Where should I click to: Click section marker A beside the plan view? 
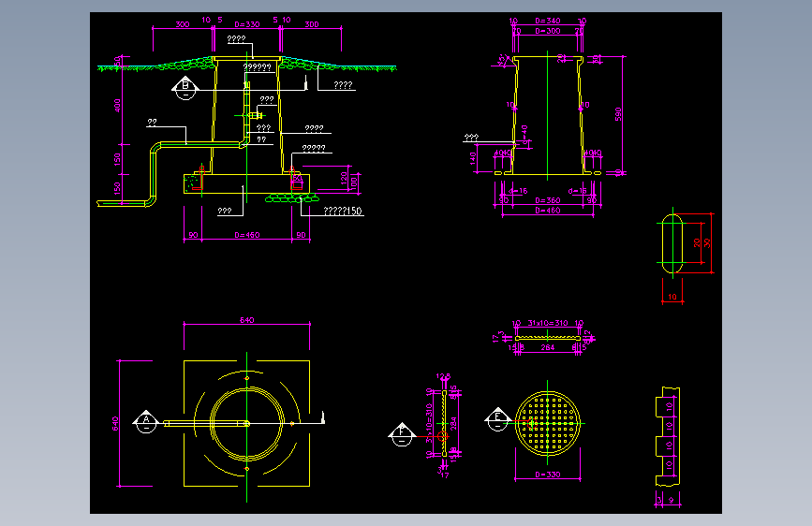[146, 421]
